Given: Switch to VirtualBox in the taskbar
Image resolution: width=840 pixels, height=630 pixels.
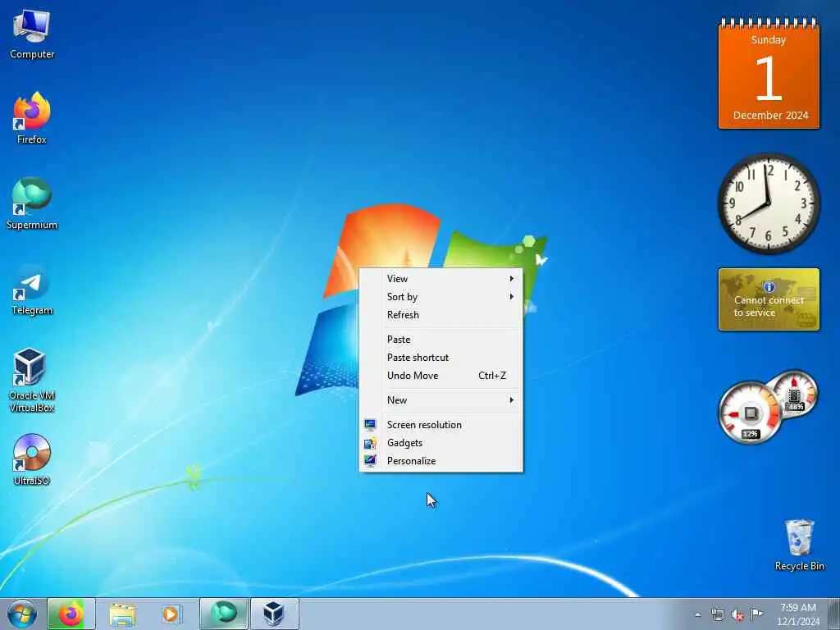Looking at the screenshot, I should point(274,614).
